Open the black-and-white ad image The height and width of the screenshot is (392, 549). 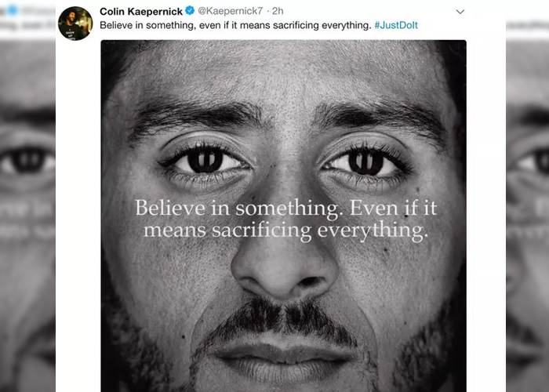click(x=284, y=216)
